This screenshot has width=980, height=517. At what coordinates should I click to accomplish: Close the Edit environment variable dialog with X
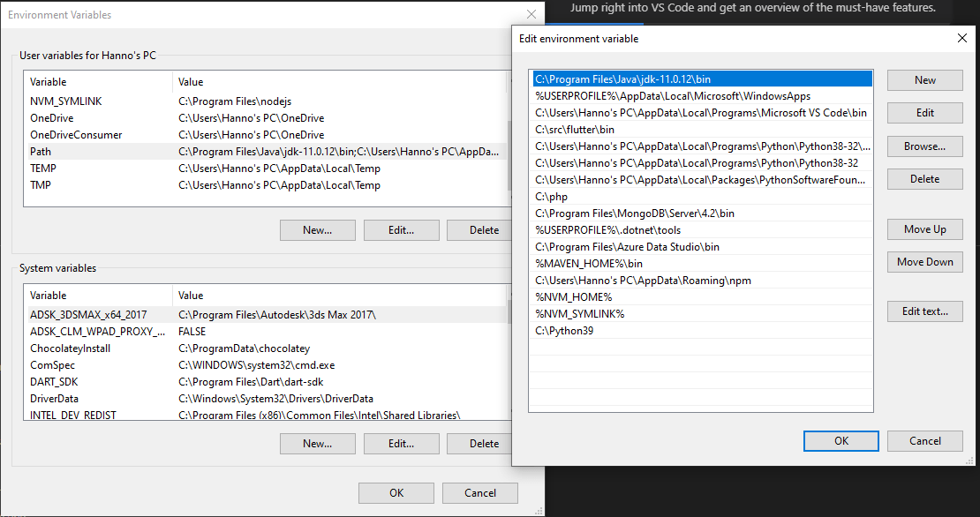point(961,38)
